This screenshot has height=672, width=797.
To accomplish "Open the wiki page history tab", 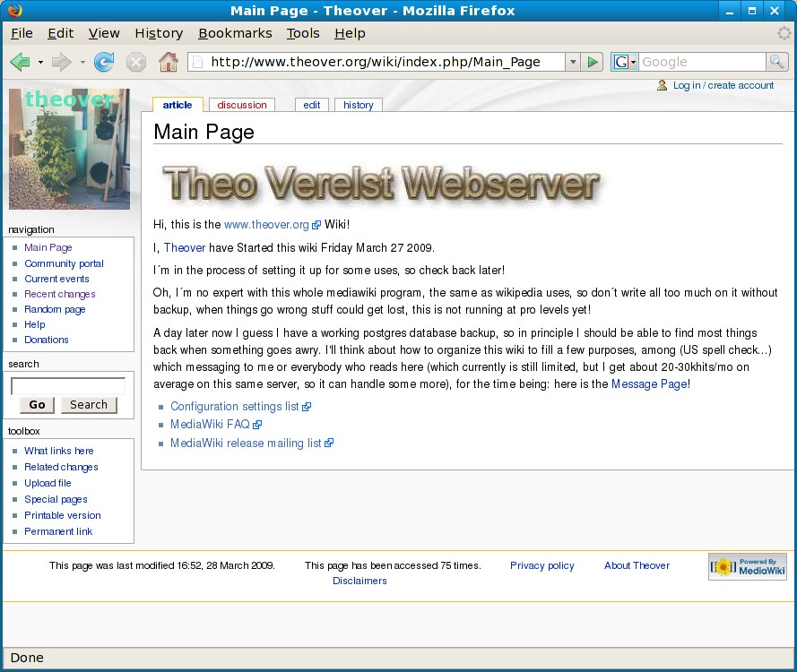I will coord(359,105).
